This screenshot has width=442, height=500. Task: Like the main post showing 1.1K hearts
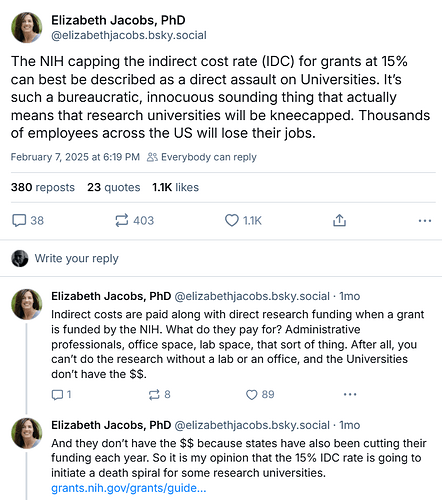[231, 221]
